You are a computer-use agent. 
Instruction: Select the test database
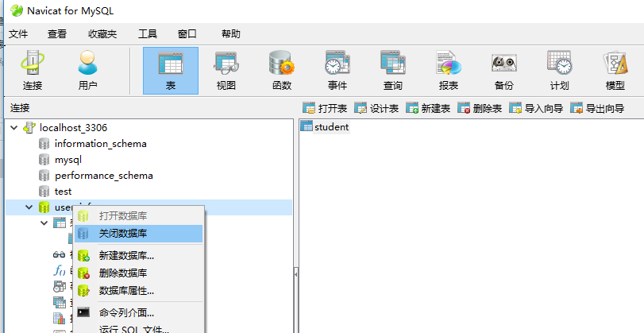click(x=63, y=192)
